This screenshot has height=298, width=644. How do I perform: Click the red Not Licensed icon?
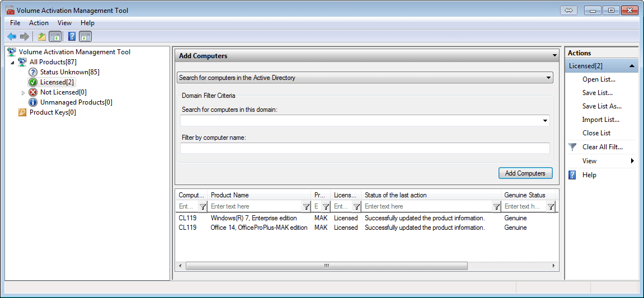pos(33,92)
